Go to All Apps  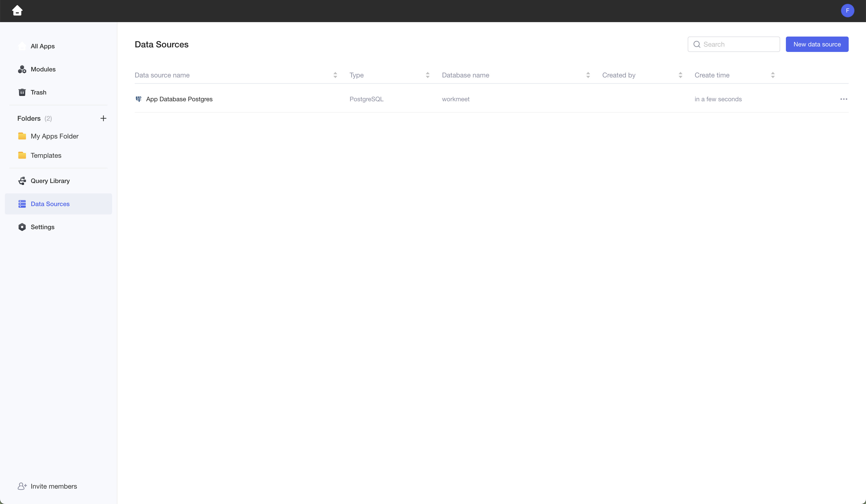pos(43,46)
